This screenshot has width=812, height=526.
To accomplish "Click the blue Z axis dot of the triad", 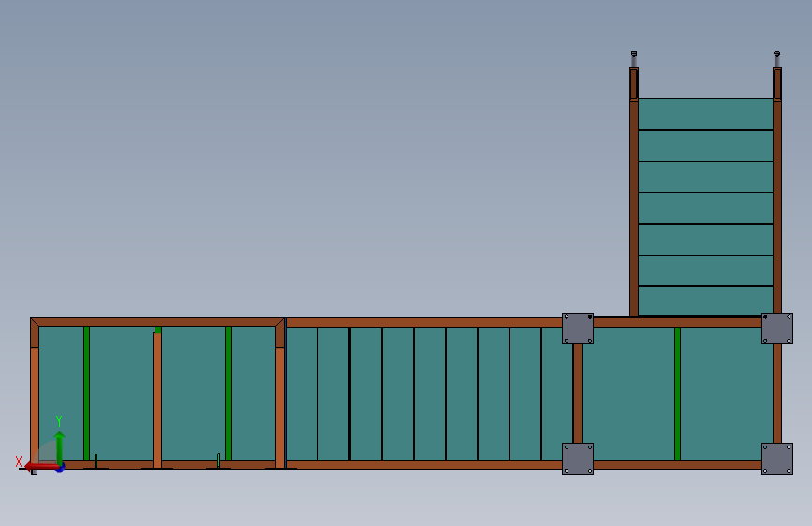I will point(61,467).
